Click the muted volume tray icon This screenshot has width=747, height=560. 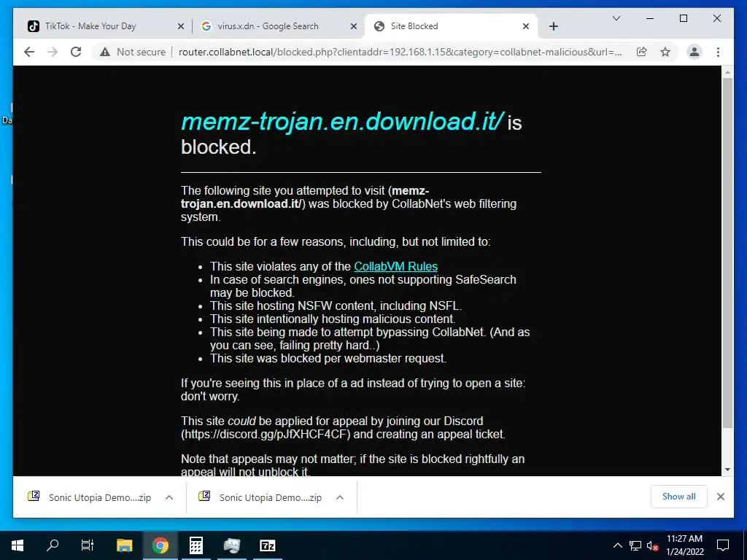coord(652,545)
